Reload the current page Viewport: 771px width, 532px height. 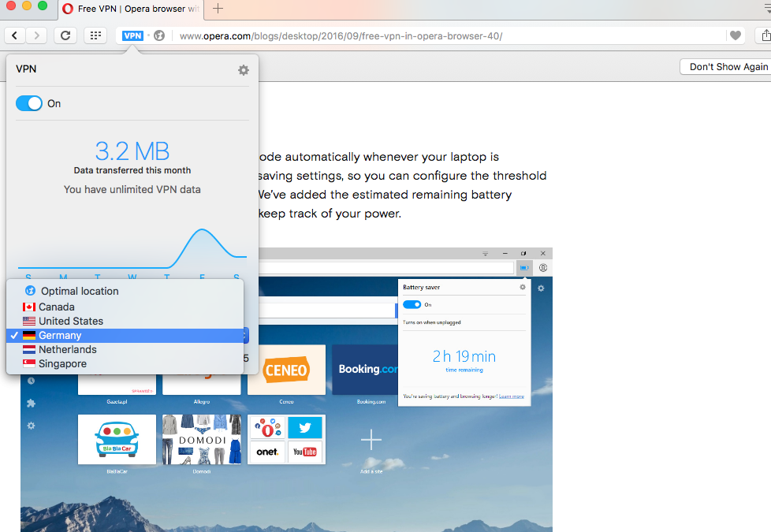click(x=65, y=35)
